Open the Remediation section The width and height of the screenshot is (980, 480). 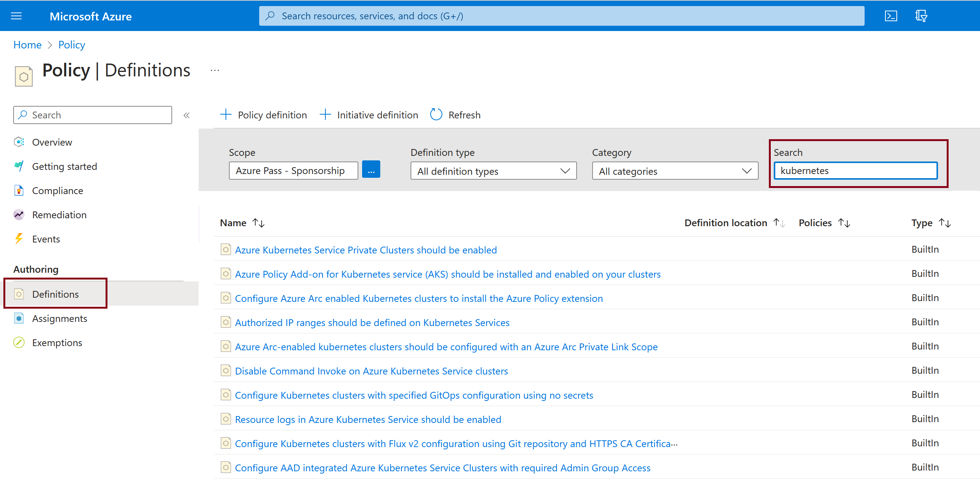pos(59,214)
